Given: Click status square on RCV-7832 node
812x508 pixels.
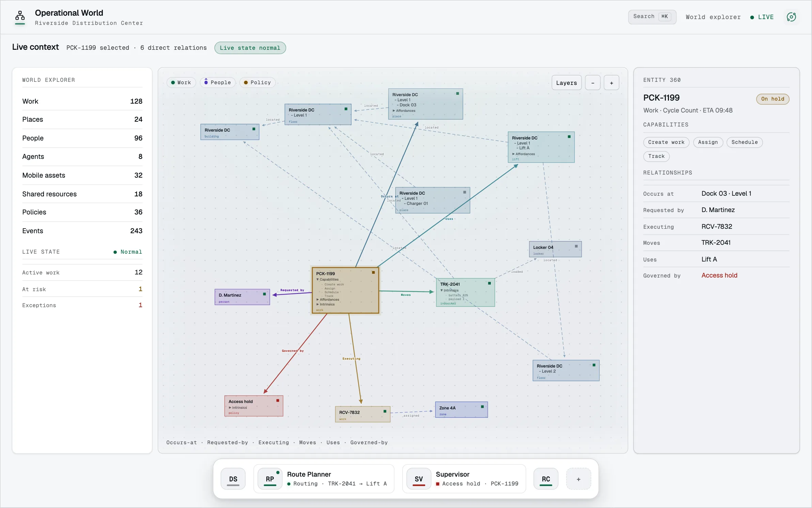Looking at the screenshot, I should [x=385, y=411].
